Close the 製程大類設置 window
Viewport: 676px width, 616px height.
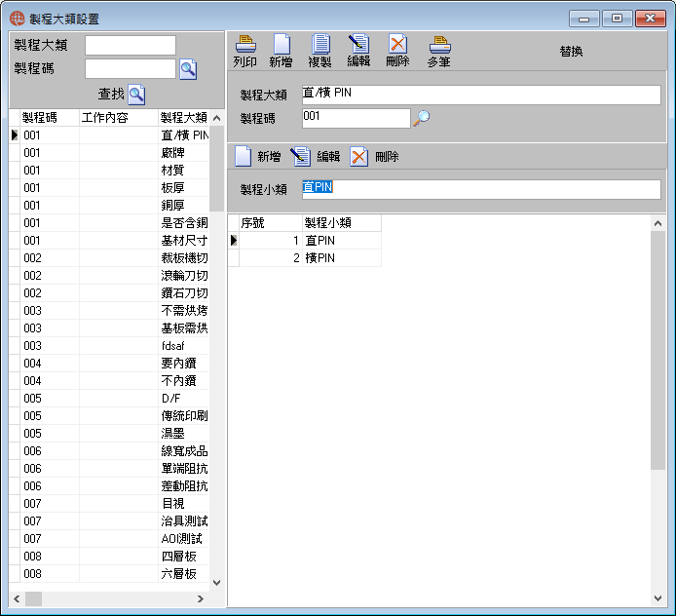click(650, 19)
